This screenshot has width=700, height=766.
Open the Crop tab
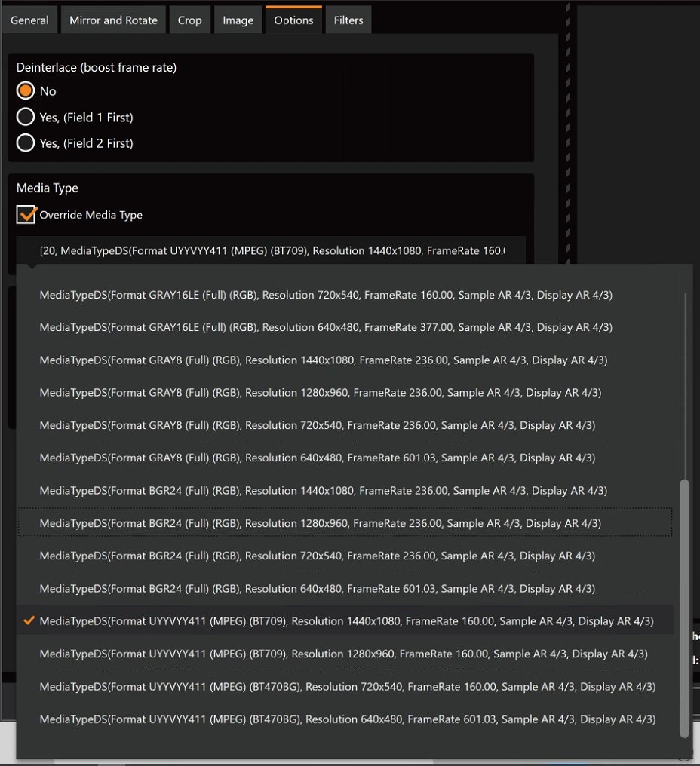point(189,20)
